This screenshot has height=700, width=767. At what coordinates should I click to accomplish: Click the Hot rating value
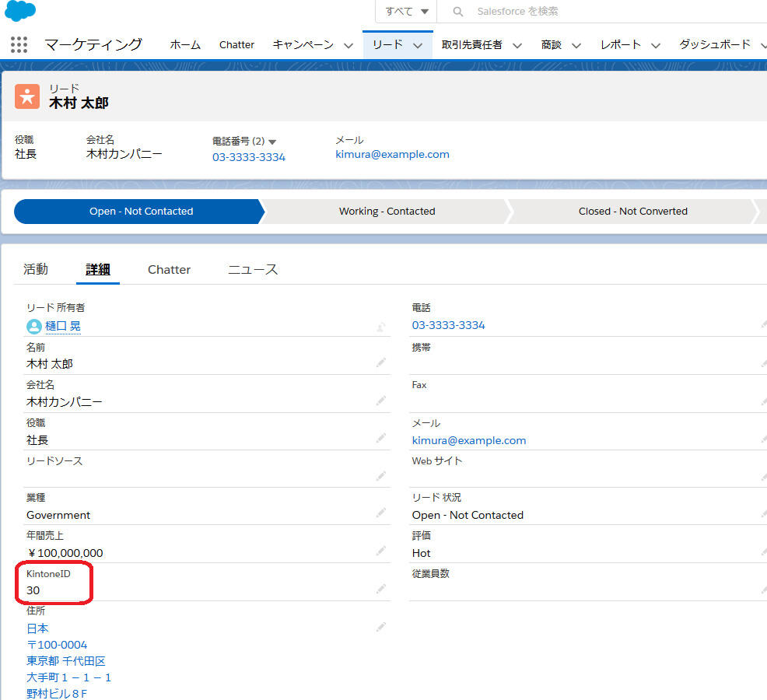(x=421, y=553)
